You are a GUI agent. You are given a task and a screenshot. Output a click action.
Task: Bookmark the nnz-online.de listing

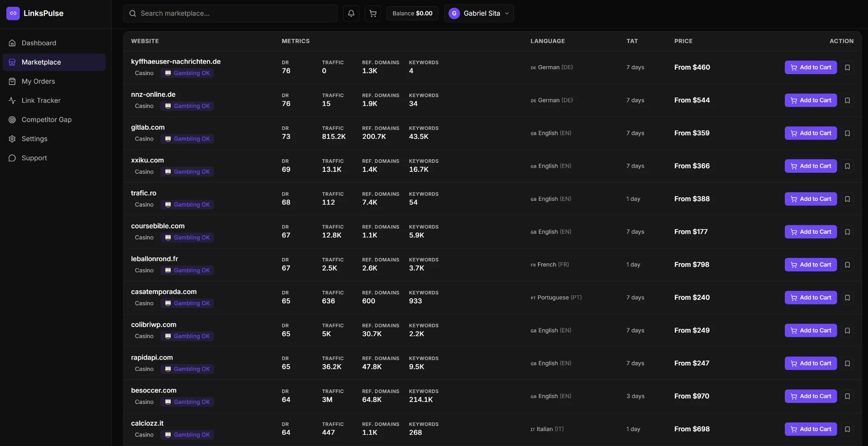848,100
